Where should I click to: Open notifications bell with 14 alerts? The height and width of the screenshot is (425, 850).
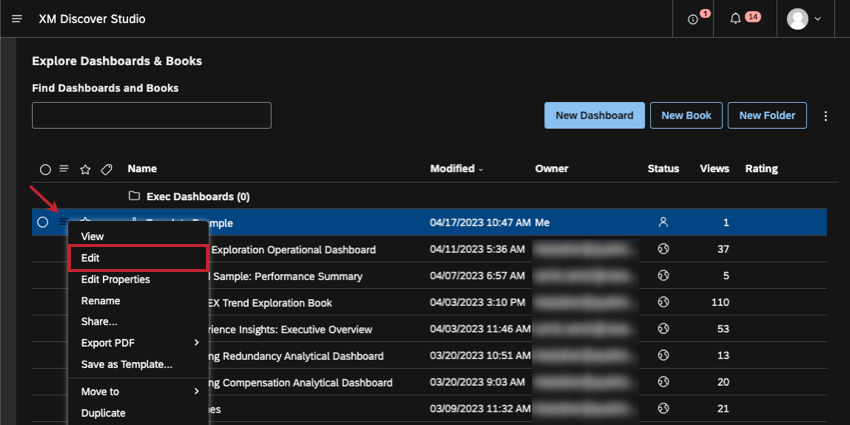(735, 18)
